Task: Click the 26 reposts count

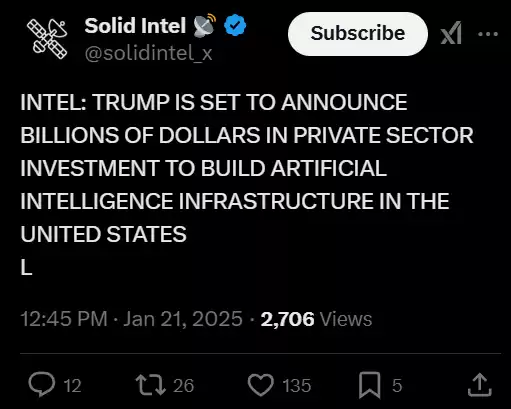Action: tap(183, 386)
